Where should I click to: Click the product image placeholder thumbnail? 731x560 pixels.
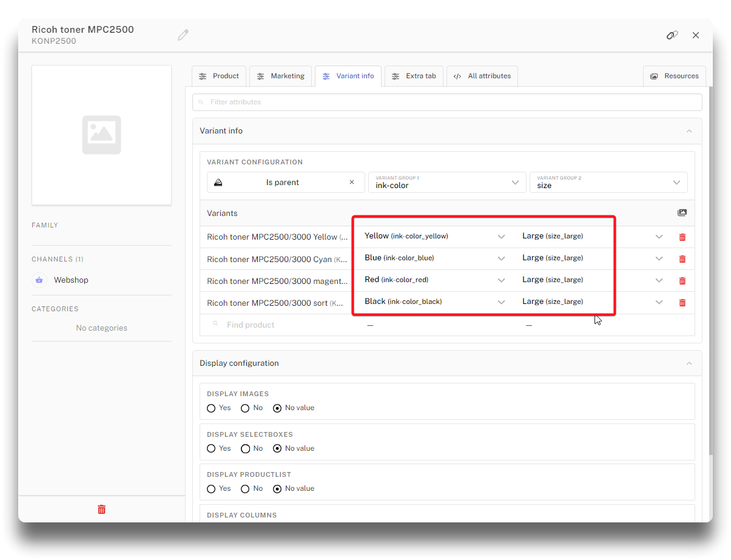(101, 135)
